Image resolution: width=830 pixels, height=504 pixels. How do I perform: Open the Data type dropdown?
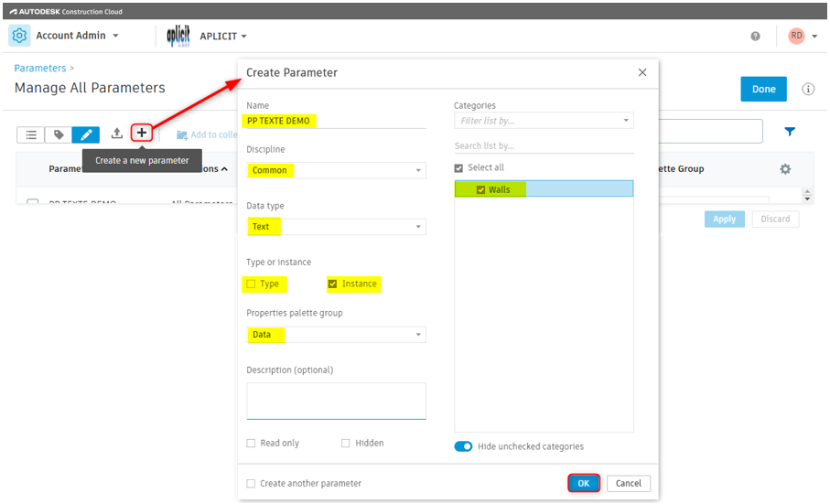pos(336,227)
